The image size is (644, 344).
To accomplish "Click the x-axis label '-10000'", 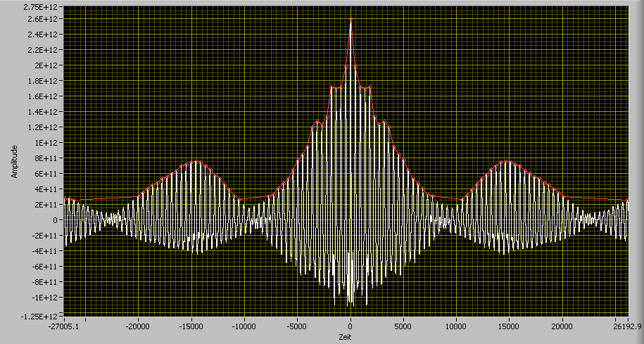I will pyautogui.click(x=244, y=326).
